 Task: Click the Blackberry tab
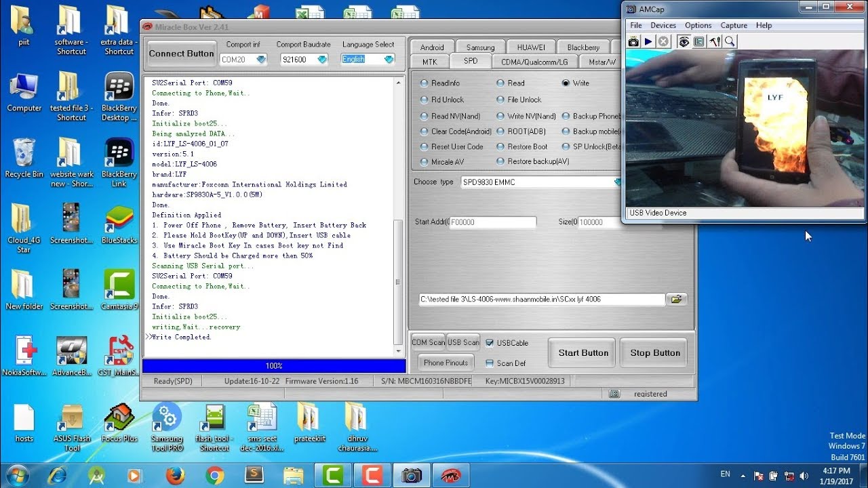(x=583, y=47)
